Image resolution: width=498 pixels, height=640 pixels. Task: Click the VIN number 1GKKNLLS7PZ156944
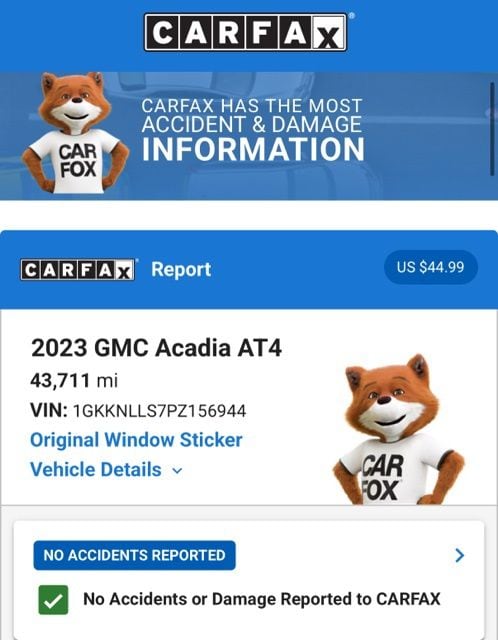(159, 411)
